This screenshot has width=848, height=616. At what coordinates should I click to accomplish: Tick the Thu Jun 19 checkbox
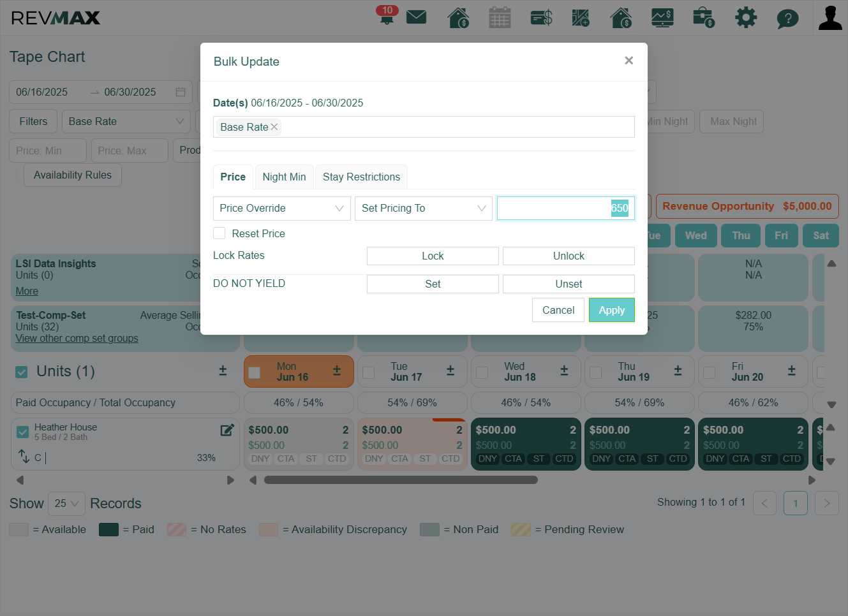click(595, 372)
